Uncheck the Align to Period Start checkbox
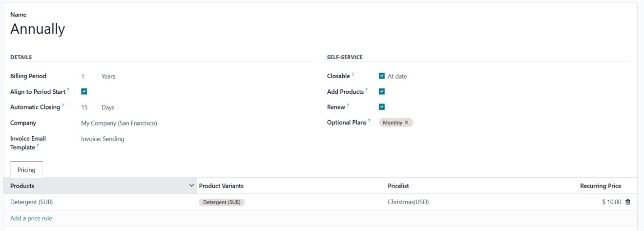The height and width of the screenshot is (231, 644). click(x=84, y=91)
